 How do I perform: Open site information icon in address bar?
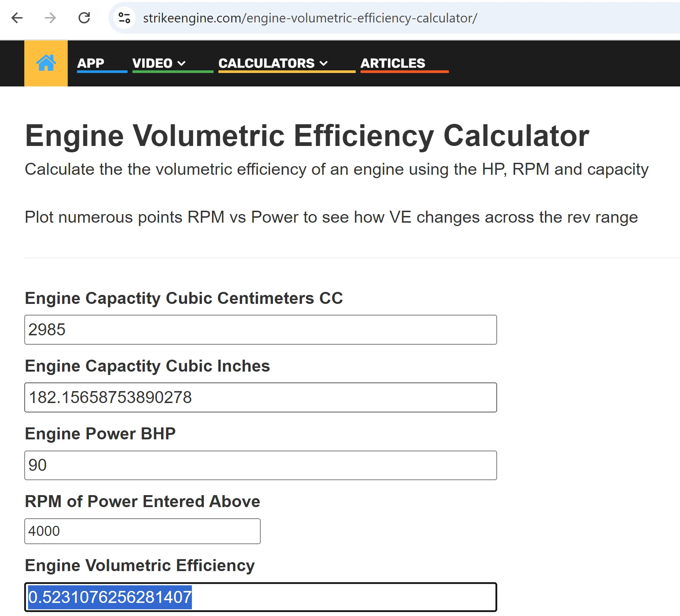tap(124, 18)
